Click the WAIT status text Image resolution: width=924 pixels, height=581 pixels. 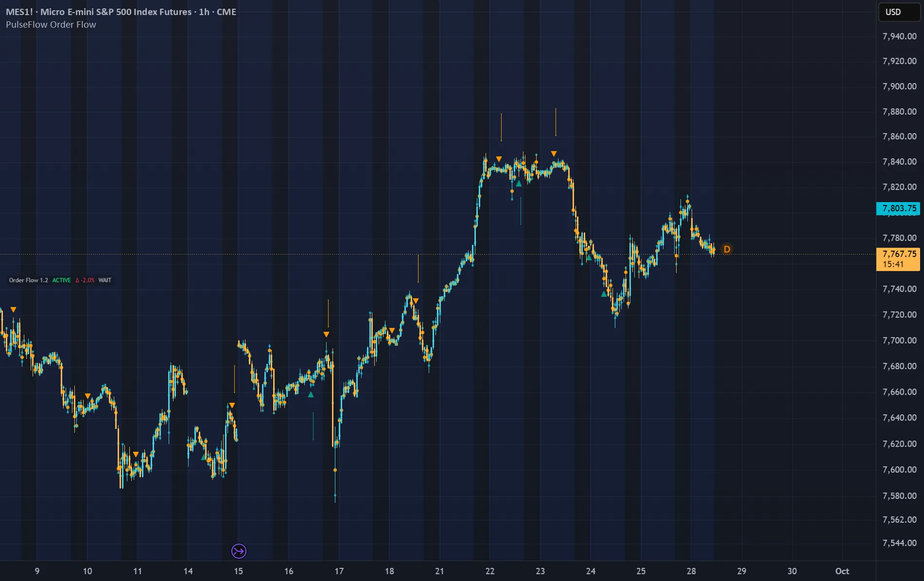[x=105, y=280]
